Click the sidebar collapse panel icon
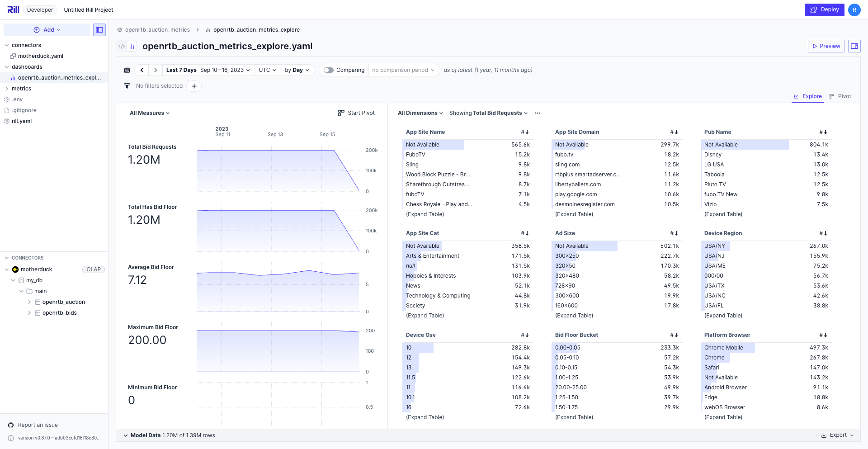The image size is (868, 449). click(99, 30)
